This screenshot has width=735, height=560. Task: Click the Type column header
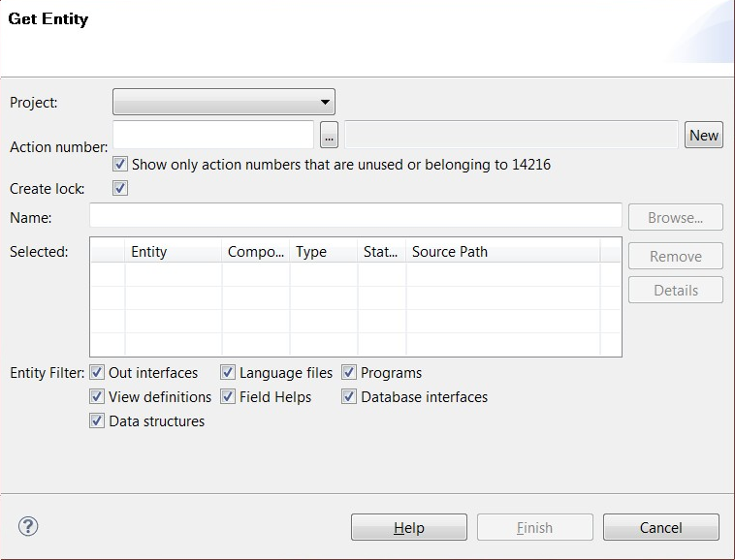[x=323, y=252]
